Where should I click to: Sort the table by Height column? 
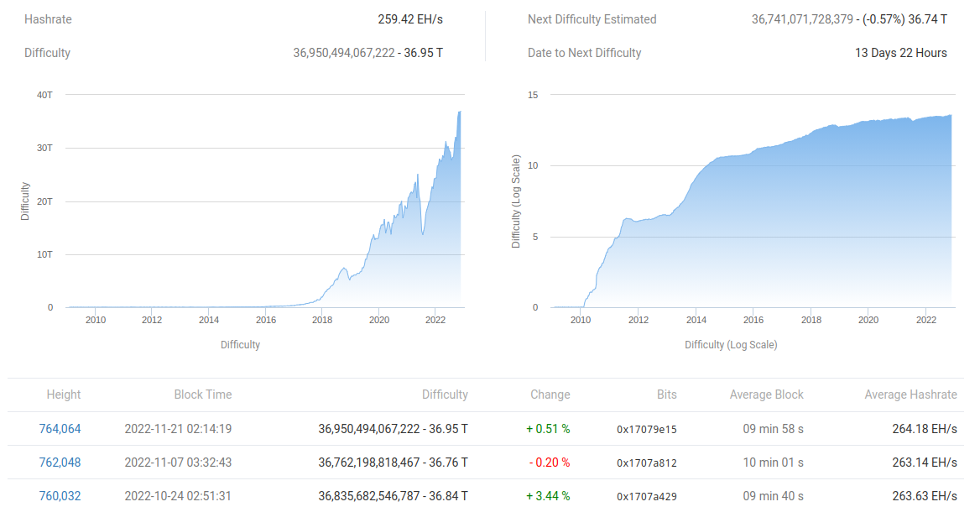[x=63, y=395]
